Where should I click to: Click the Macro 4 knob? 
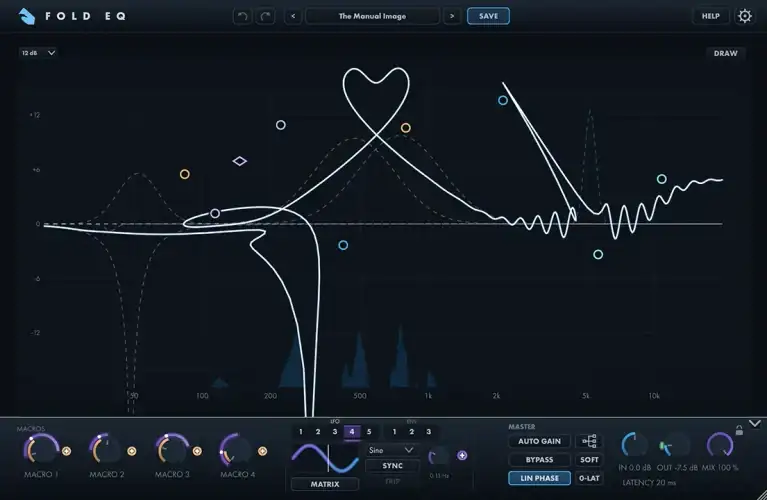(237, 450)
